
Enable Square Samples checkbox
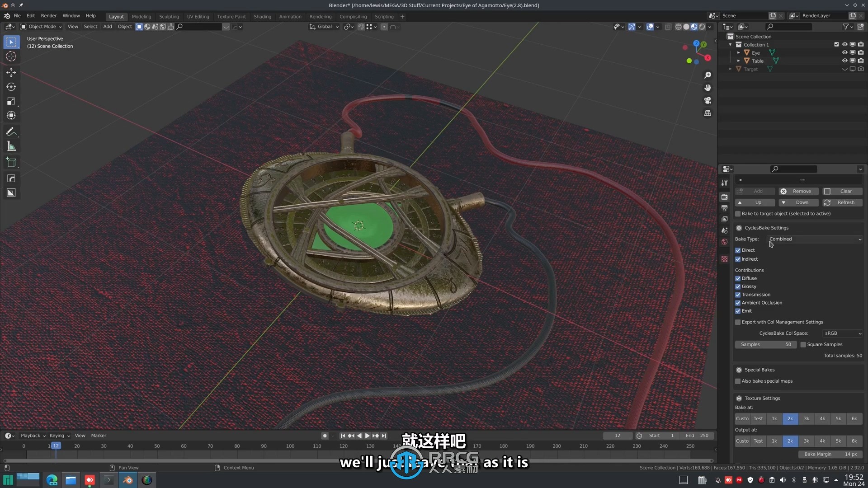point(803,344)
